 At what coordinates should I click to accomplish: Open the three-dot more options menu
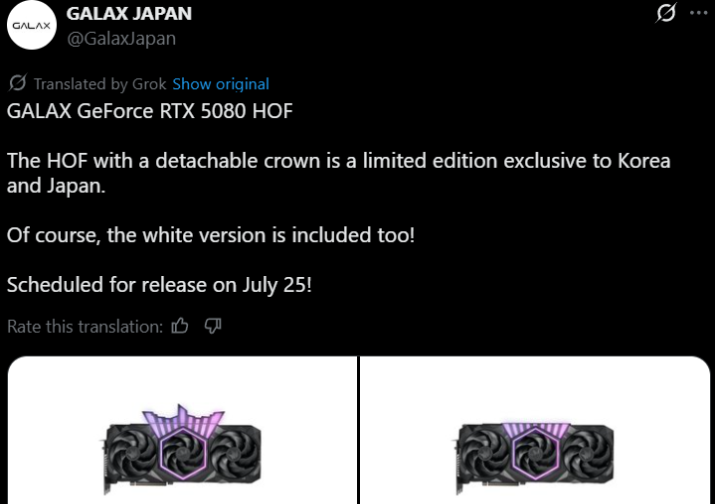tap(699, 13)
